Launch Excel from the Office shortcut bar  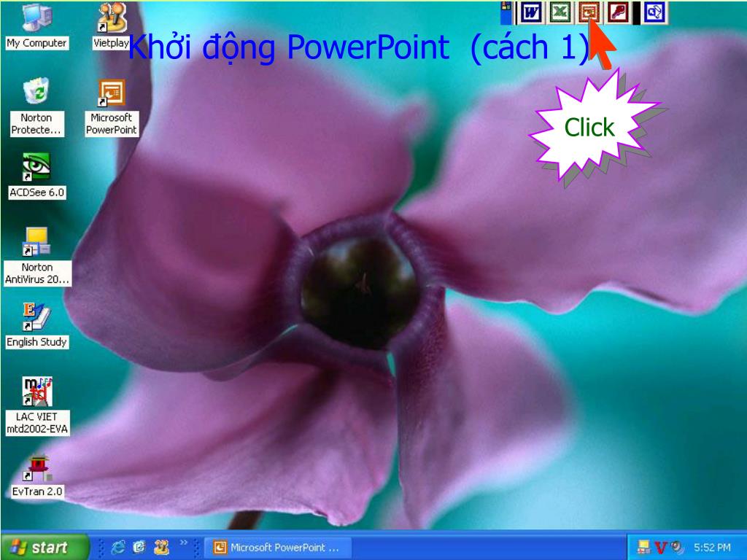(560, 12)
